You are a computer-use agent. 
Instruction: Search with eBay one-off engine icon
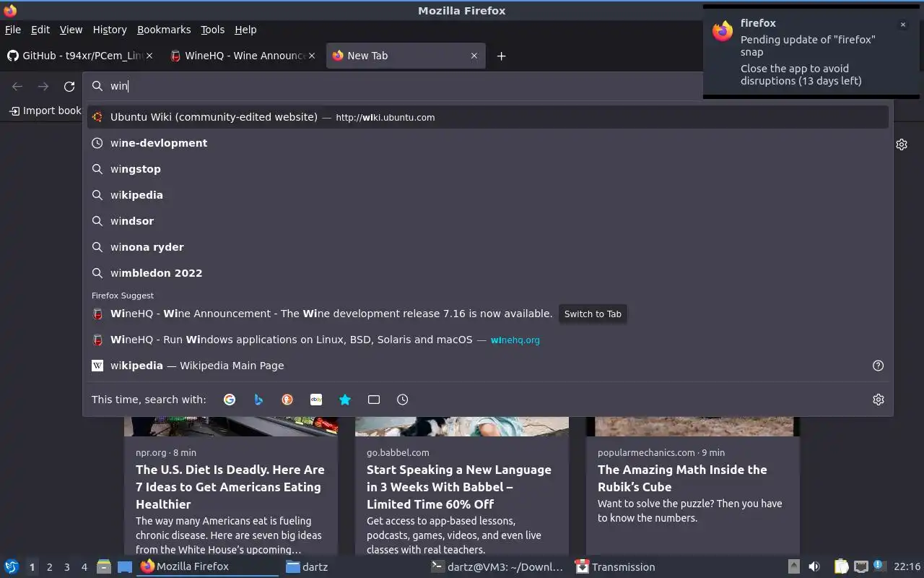point(316,400)
